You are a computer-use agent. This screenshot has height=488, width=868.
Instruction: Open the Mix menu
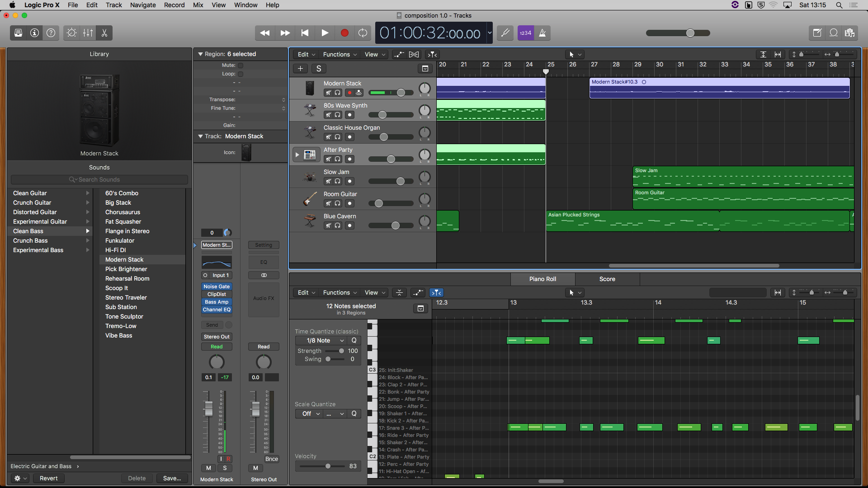[x=198, y=5]
